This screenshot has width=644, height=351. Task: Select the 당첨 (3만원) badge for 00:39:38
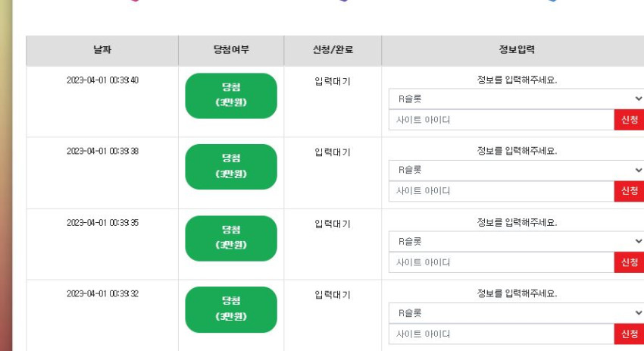(231, 167)
